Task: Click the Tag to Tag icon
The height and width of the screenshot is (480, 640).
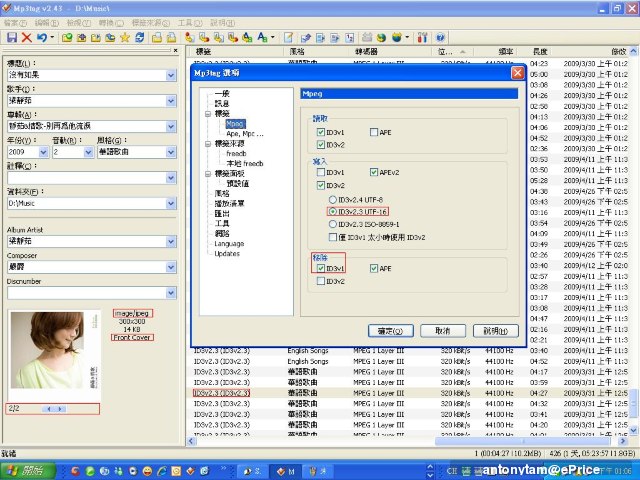Action: pyautogui.click(x=247, y=38)
